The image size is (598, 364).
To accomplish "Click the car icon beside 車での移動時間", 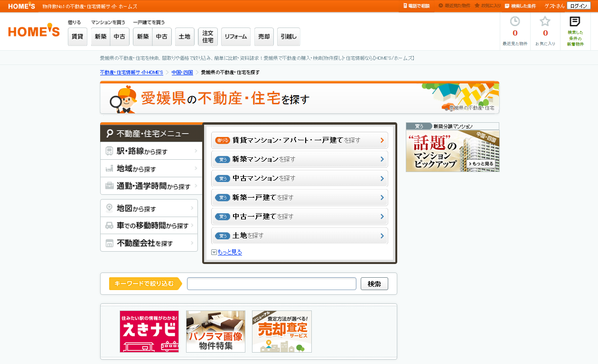I will click(109, 226).
